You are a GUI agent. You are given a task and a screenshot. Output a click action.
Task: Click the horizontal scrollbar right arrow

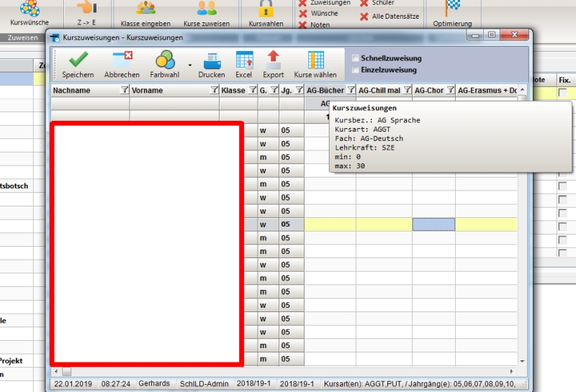[511, 371]
